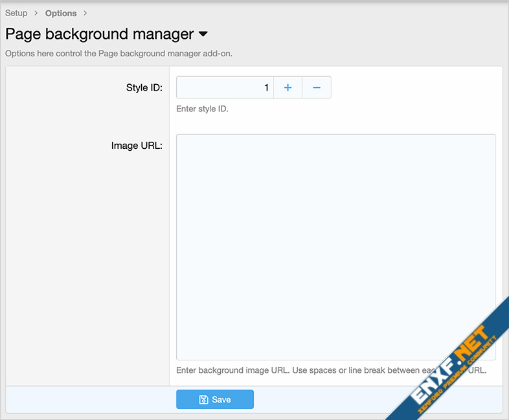Click the chevron after Options breadcrumb

pyautogui.click(x=85, y=13)
